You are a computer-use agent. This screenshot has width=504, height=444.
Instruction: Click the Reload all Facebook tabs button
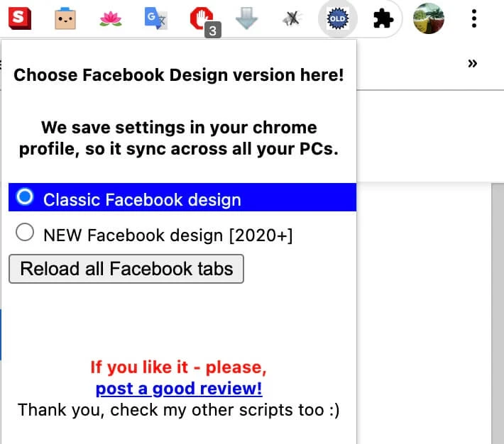coord(126,269)
